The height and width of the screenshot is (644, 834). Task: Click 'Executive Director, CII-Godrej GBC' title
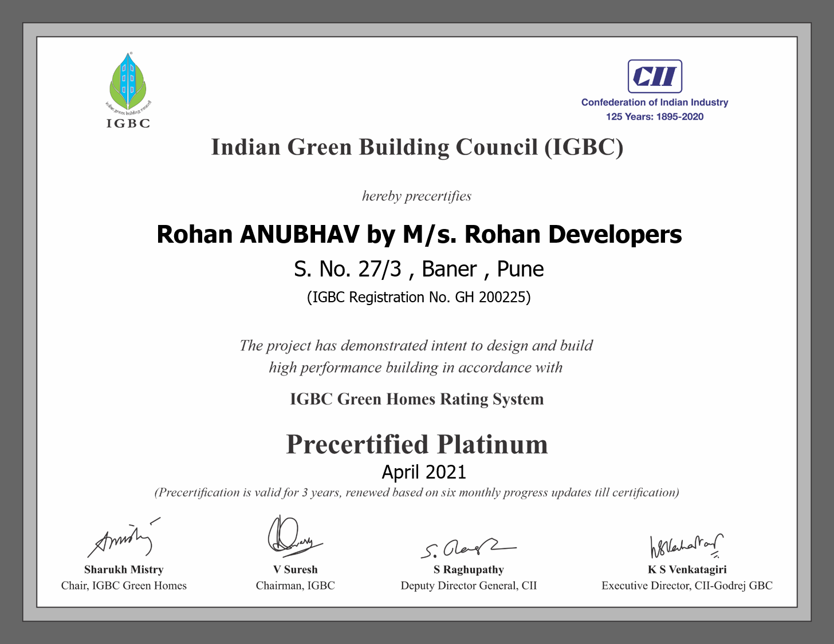click(x=687, y=586)
